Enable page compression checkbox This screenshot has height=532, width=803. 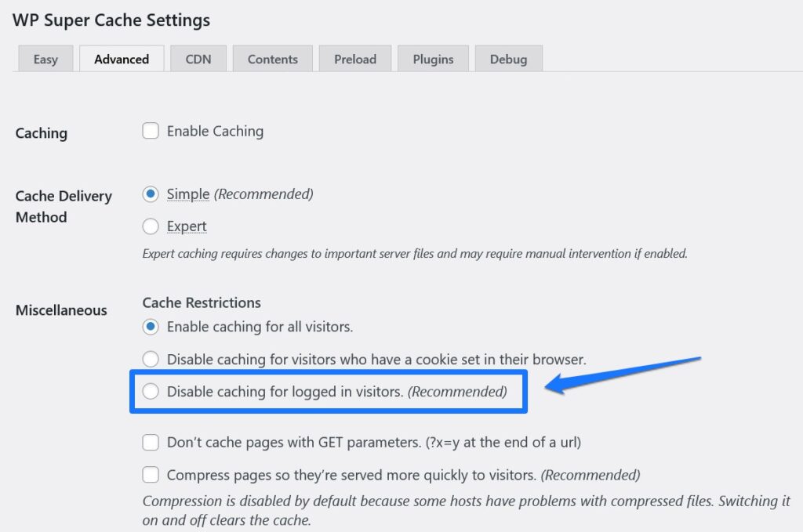point(150,475)
